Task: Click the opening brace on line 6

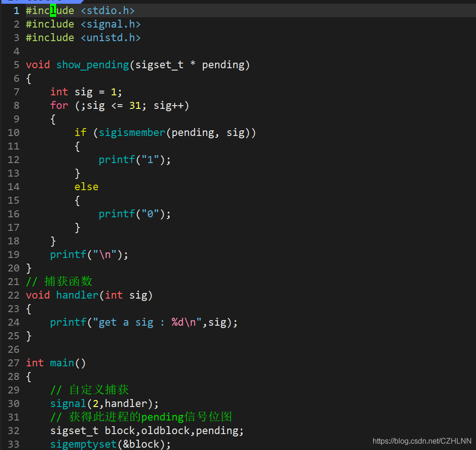Action: point(29,79)
